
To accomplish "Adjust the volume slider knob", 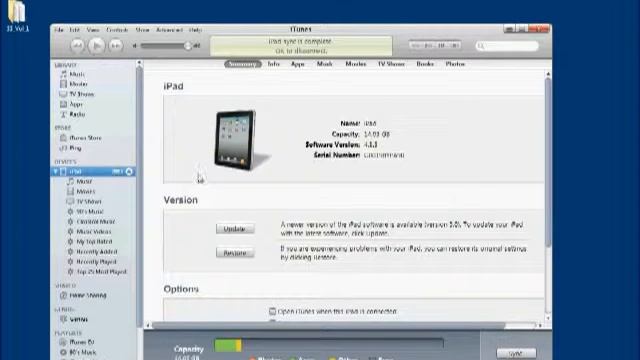I will pos(188,46).
